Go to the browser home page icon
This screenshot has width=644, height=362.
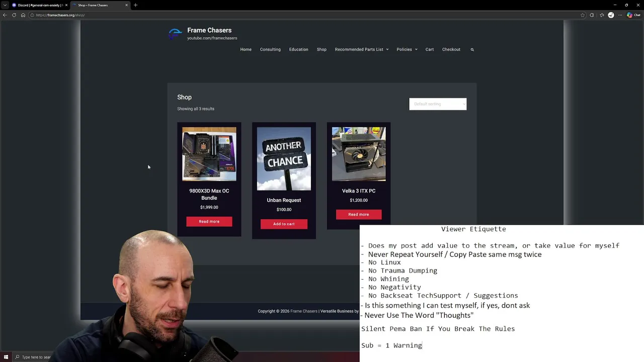(23, 15)
